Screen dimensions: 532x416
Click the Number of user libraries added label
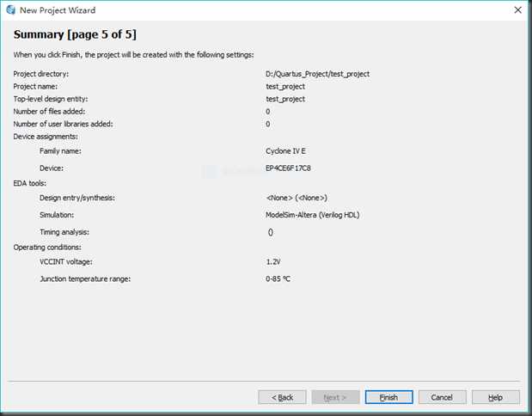pyautogui.click(x=63, y=124)
